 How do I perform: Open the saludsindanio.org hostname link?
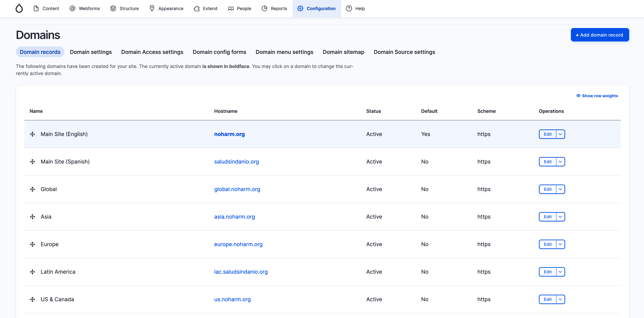236,162
